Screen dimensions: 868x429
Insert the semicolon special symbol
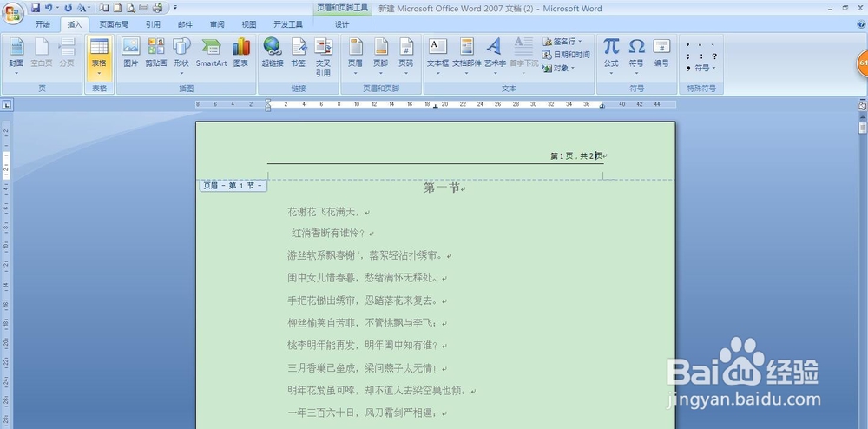pyautogui.click(x=688, y=56)
